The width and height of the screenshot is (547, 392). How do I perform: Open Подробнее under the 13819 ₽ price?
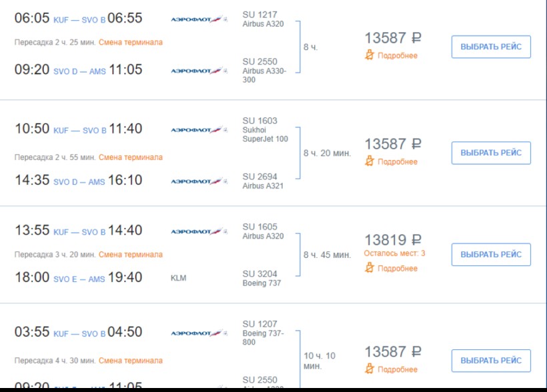(398, 268)
